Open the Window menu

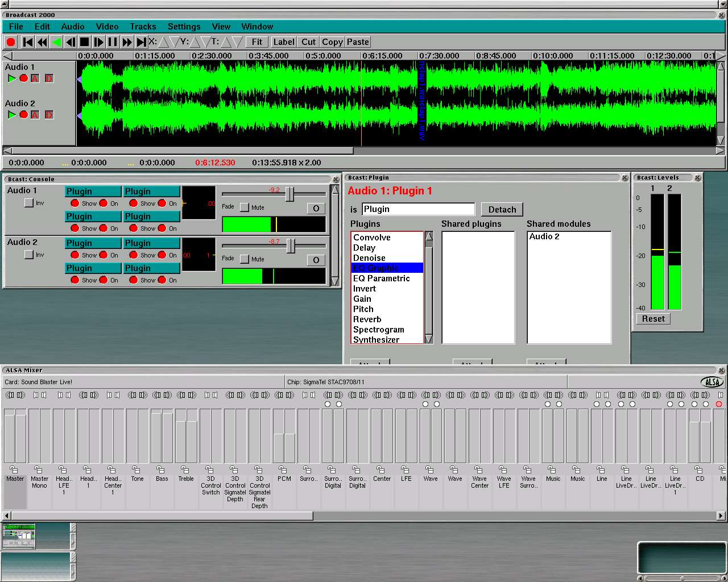[257, 27]
